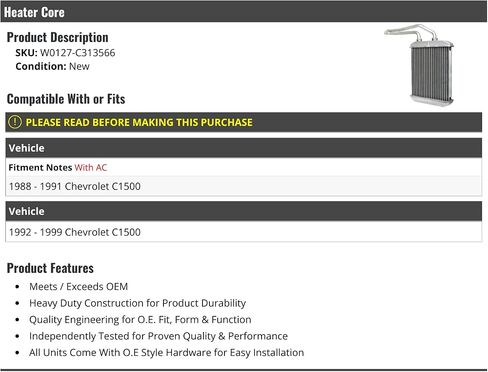Click the 'Quality Engineering for O.E. Fit' line
The image size is (488, 372).
coord(140,320)
